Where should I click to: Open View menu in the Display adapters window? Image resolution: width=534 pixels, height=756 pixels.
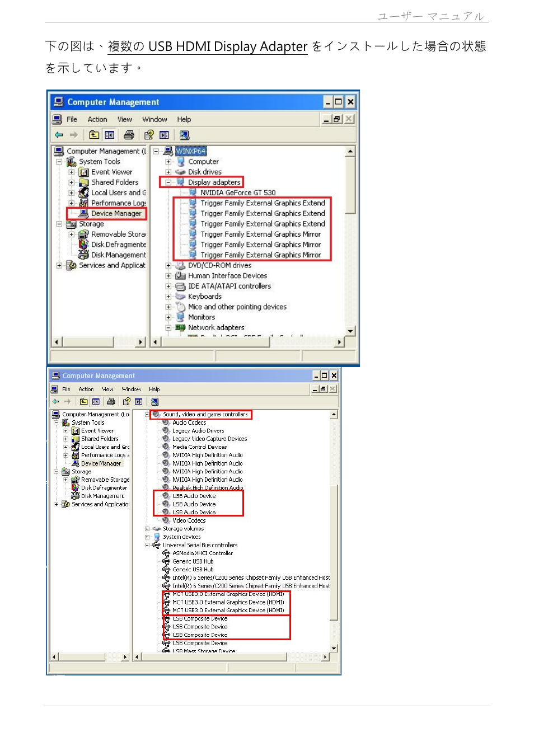click(125, 119)
